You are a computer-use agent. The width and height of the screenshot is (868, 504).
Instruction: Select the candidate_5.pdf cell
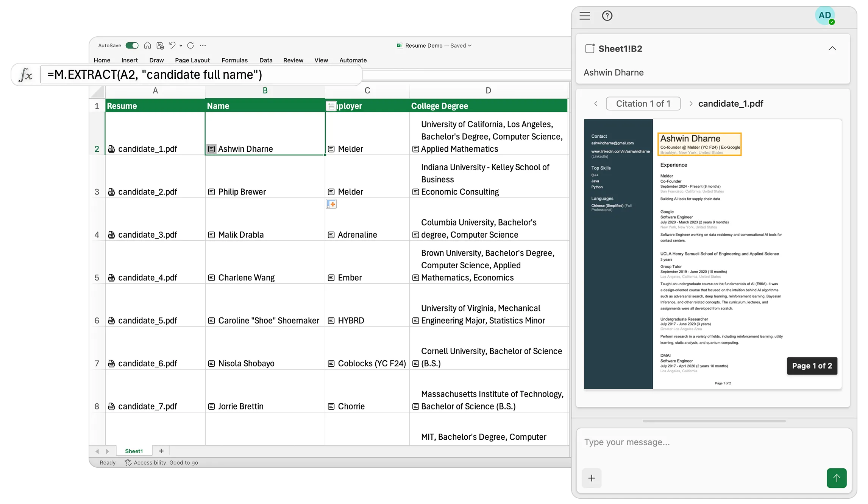[155, 305]
